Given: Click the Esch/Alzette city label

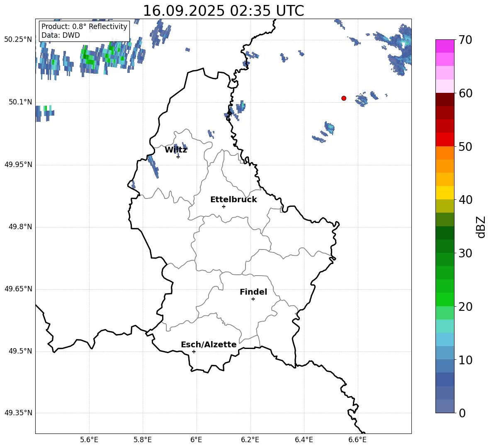Looking at the screenshot, I should click(209, 344).
